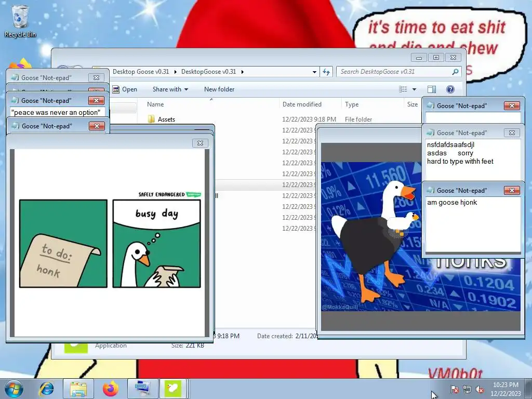Click the stonks goose meme image
This screenshot has height=399, width=532.
click(421, 236)
